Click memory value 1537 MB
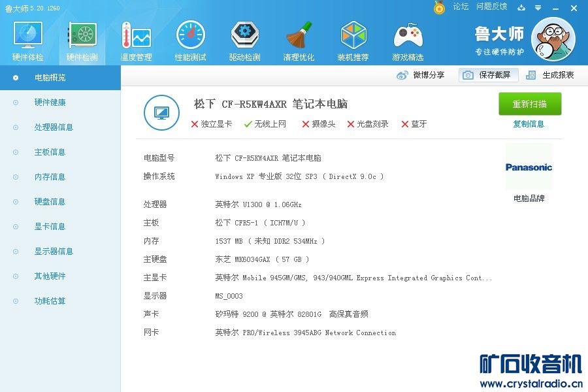Image resolution: width=588 pixels, height=392 pixels. tap(270, 241)
